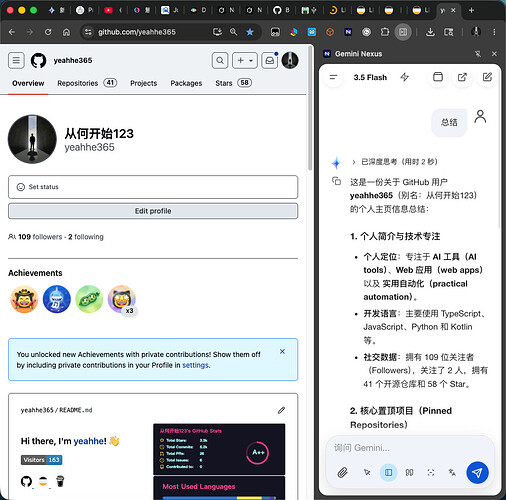Open user avatar menu in GitHub header
506x500 pixels.
[x=290, y=60]
